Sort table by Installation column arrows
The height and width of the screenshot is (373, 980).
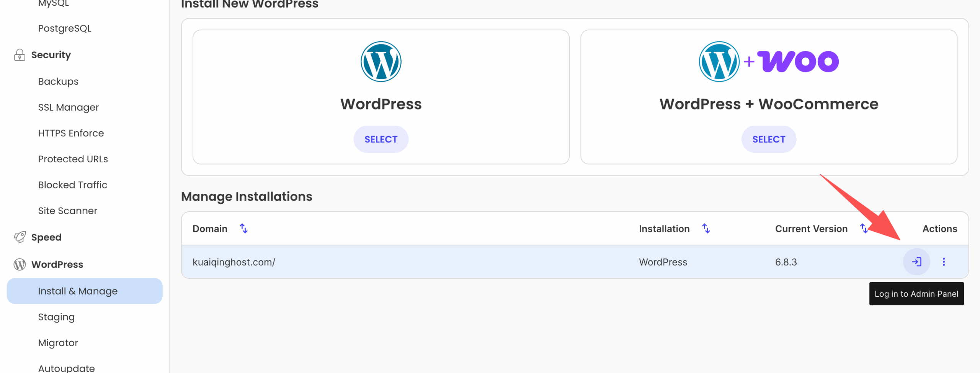(x=706, y=229)
